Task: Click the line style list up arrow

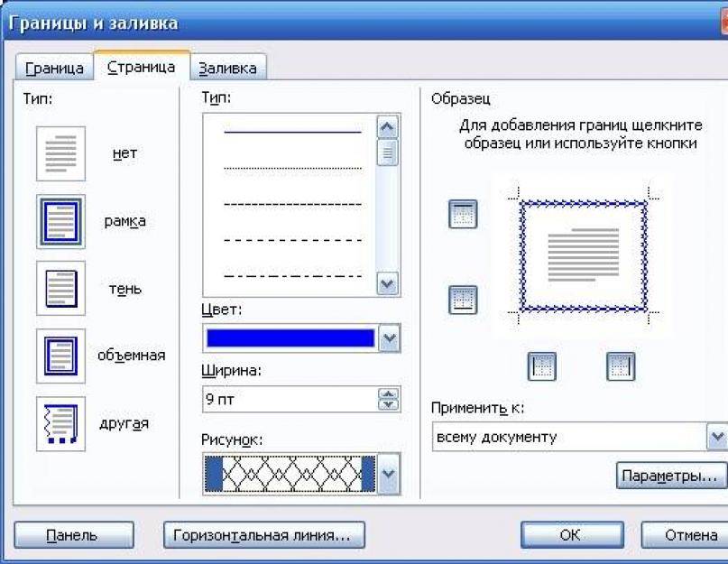Action: [x=388, y=127]
